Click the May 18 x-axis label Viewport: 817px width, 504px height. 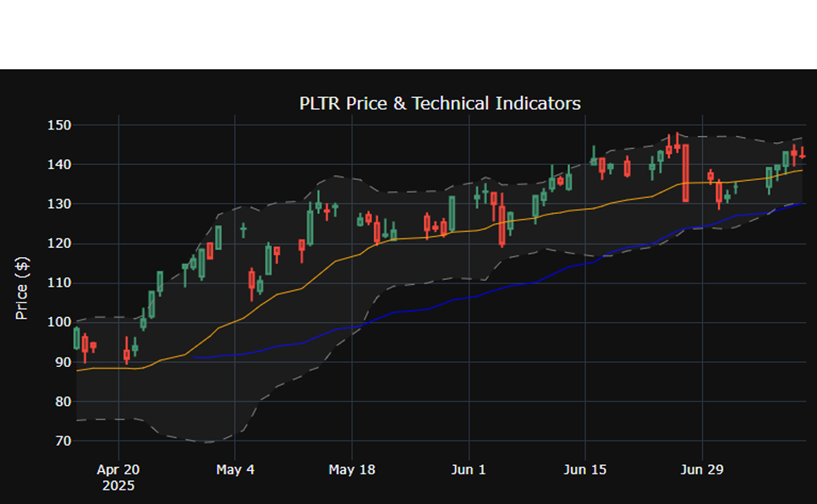tap(352, 469)
